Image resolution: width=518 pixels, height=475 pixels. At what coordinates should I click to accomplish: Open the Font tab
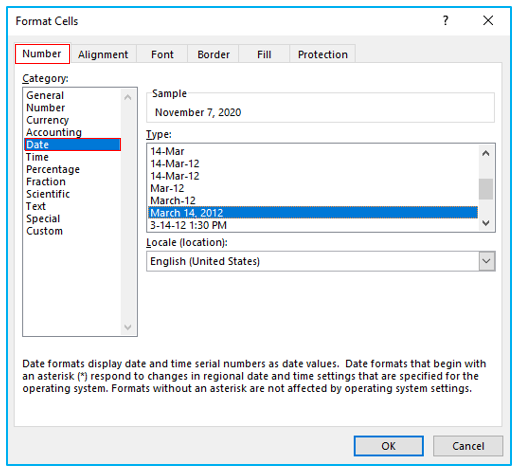pos(162,54)
